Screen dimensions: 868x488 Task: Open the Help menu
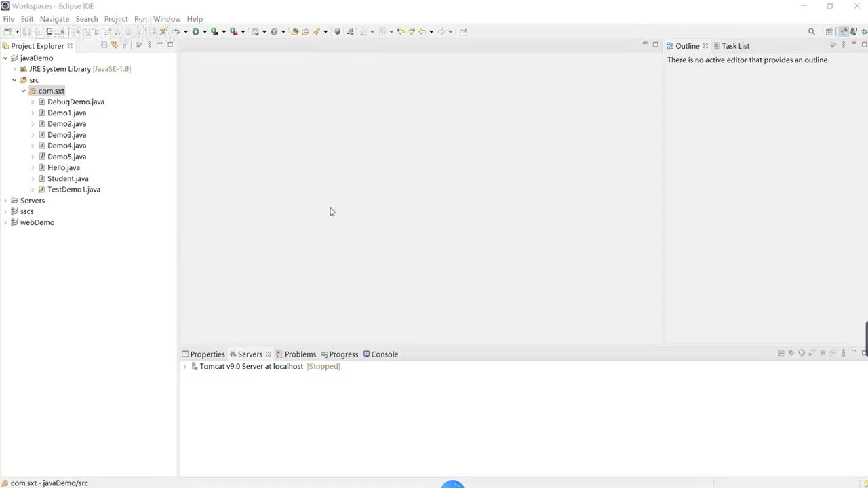coord(195,19)
